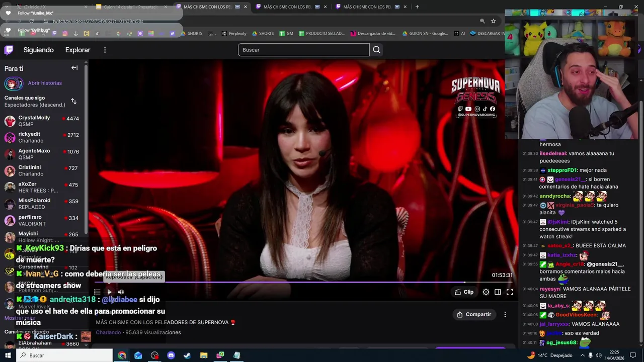Open the three-dot menu next to Explorar
Image resolution: width=644 pixels, height=362 pixels.
click(105, 50)
